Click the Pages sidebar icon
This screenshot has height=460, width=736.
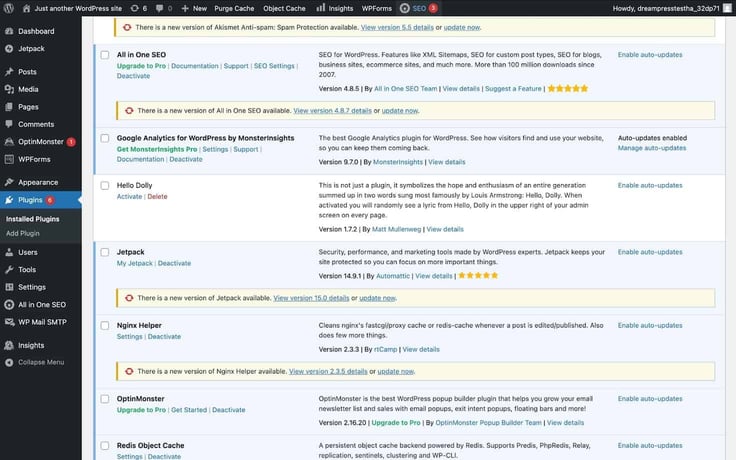pyautogui.click(x=9, y=107)
